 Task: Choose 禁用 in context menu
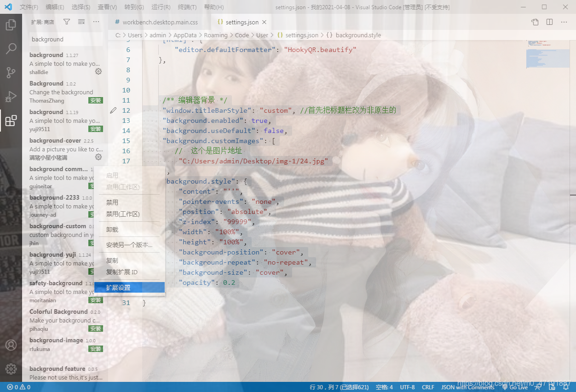[x=129, y=202]
